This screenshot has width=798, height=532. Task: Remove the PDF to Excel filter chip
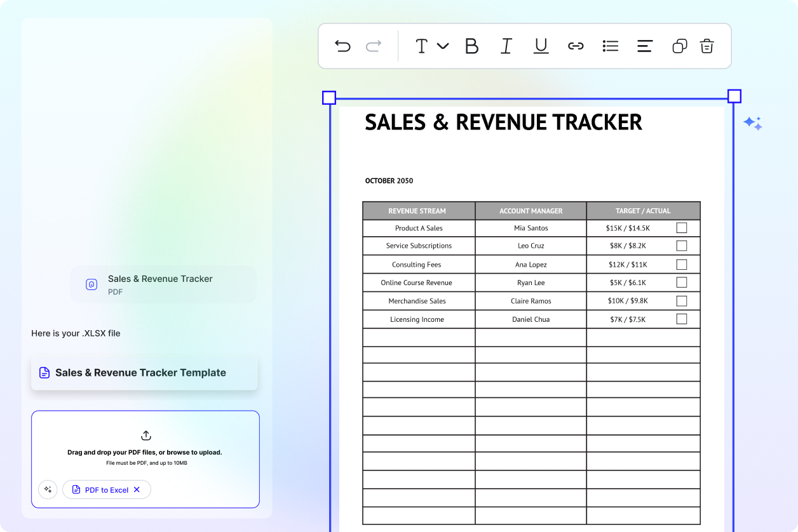coord(137,489)
